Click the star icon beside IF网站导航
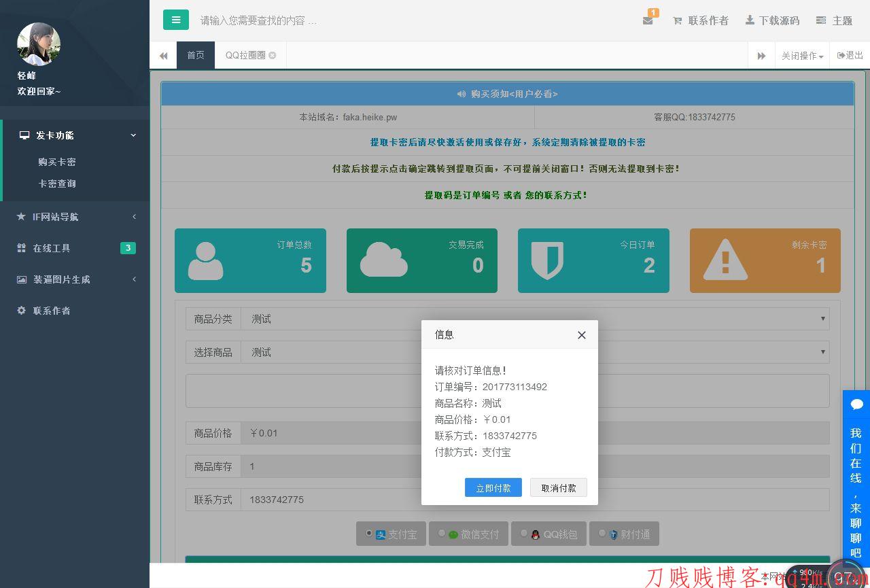The height and width of the screenshot is (588, 870). coord(21,216)
